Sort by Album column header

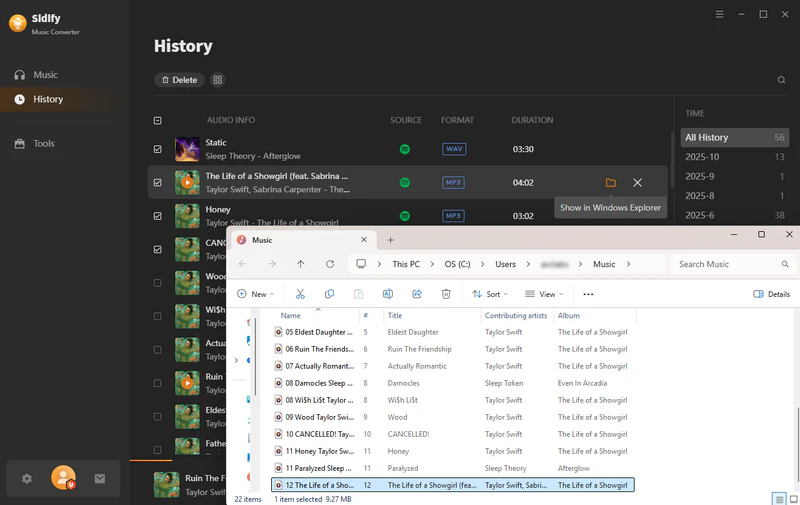(x=569, y=316)
